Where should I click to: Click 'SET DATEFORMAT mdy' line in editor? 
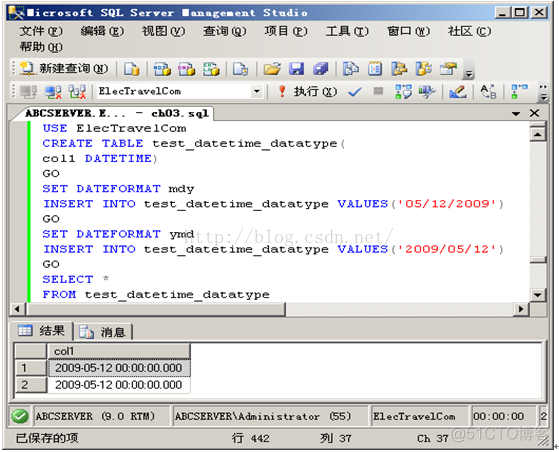point(118,189)
